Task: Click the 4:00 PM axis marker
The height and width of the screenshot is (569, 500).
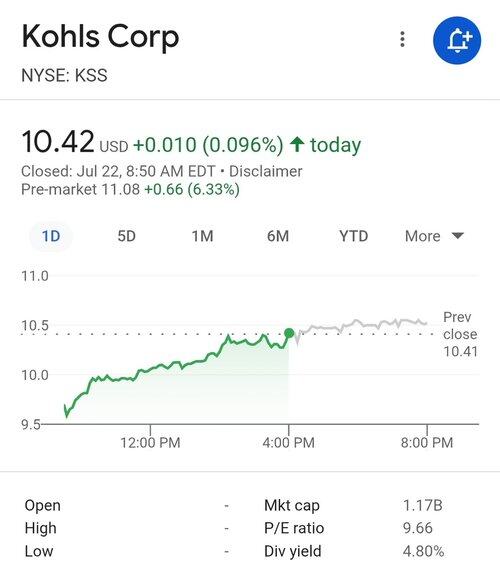Action: tap(288, 442)
